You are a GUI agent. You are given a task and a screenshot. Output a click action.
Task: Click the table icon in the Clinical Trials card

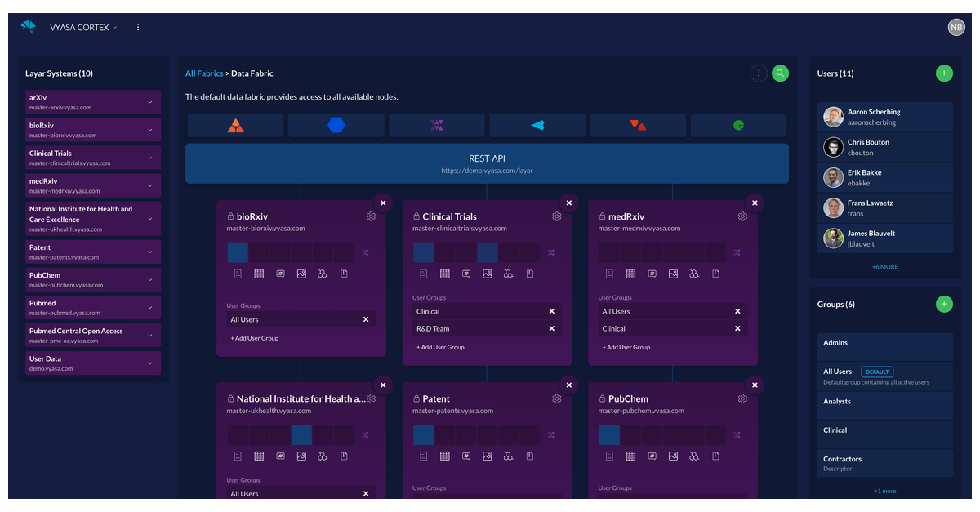(x=445, y=274)
